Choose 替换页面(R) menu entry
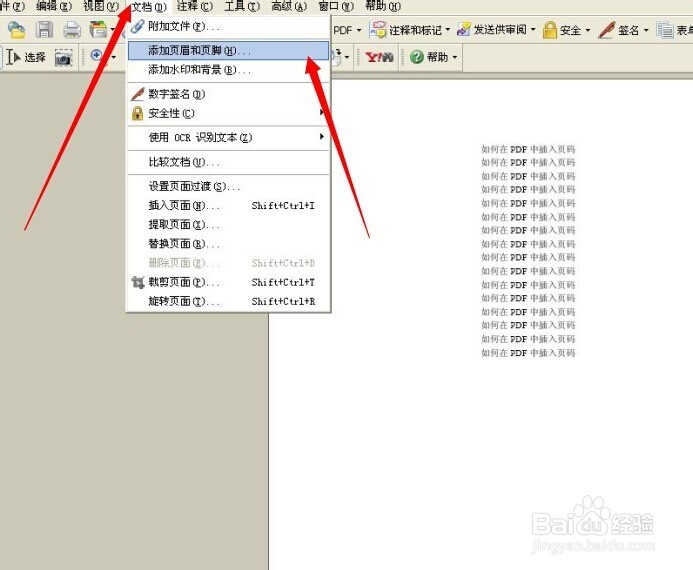 click(x=228, y=244)
